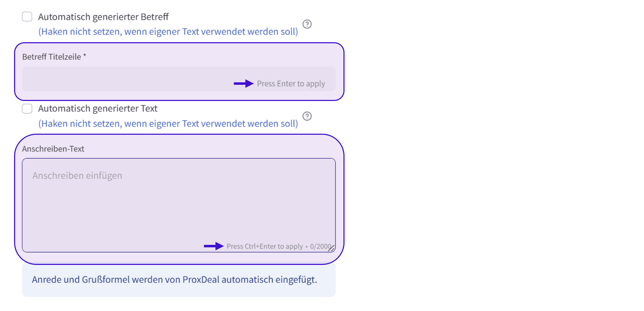Select the Automatisch generierter Betreff label

(103, 17)
